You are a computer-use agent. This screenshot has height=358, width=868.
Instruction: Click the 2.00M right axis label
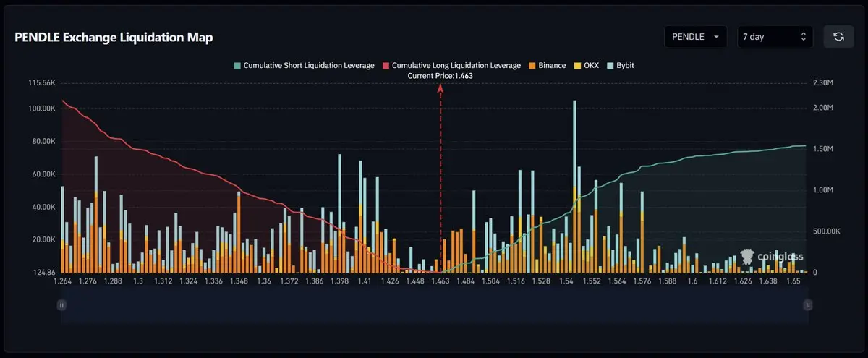point(823,107)
